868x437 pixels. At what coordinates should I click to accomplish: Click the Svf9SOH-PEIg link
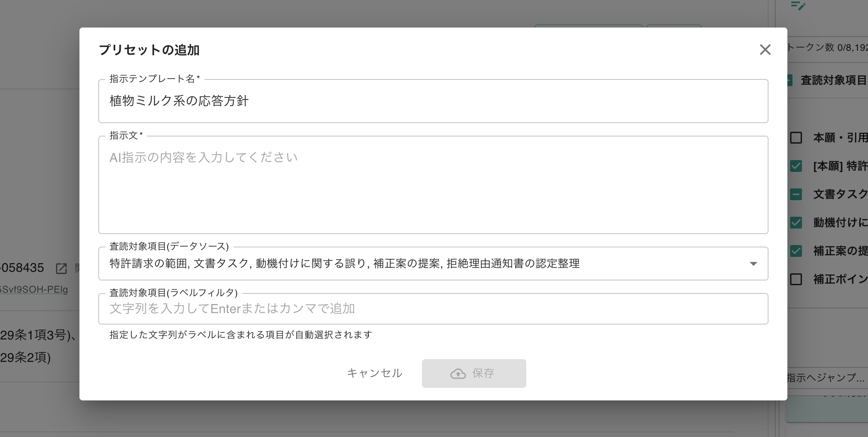tap(34, 289)
